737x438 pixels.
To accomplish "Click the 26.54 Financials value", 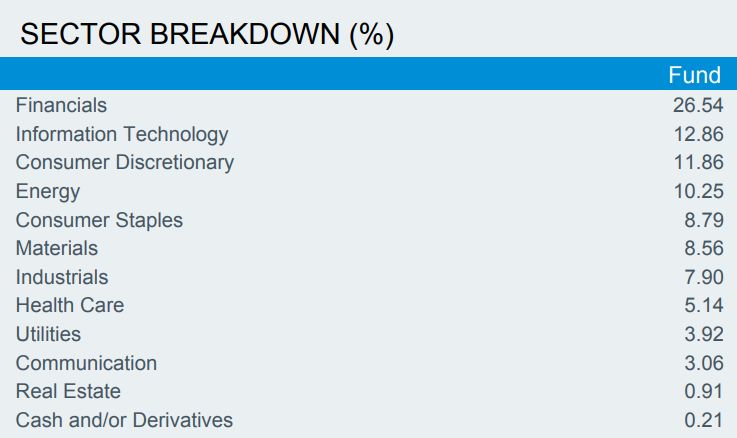I will (698, 105).
